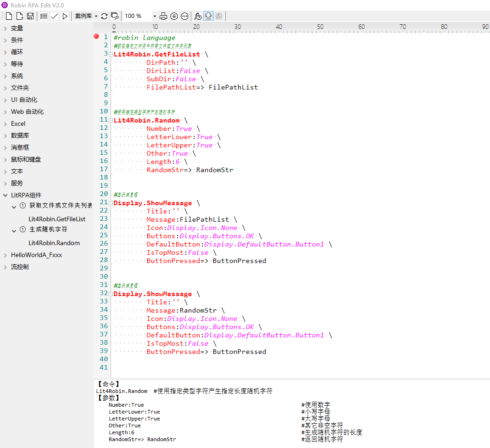The image size is (490, 448).
Task: Select Lit4Robin.Random in the tree
Action: [54, 243]
